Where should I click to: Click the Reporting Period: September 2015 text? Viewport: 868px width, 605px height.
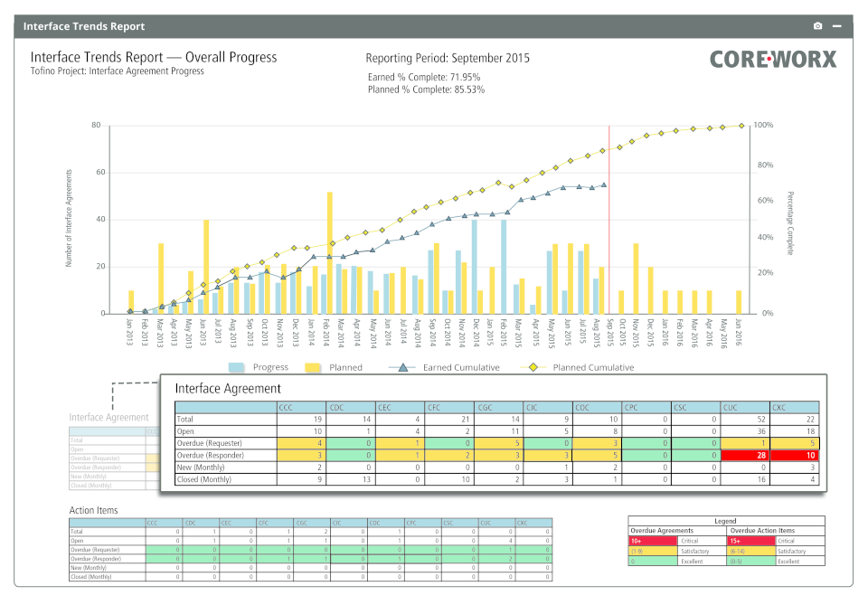448,58
